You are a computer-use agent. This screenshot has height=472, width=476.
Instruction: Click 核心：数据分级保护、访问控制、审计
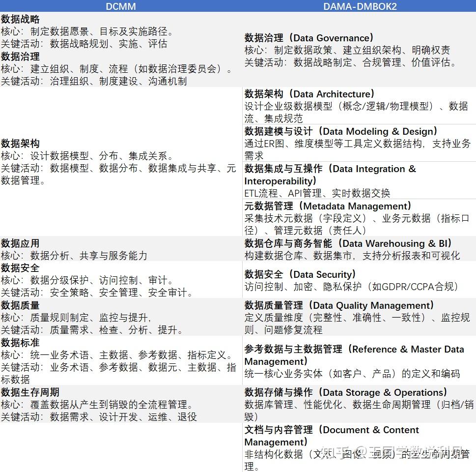point(87,280)
